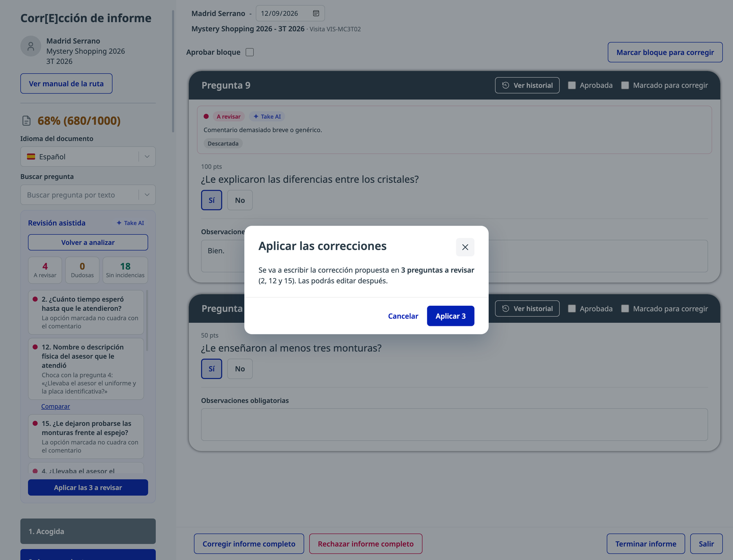Filter by the 4 A revisar counter

click(x=45, y=270)
